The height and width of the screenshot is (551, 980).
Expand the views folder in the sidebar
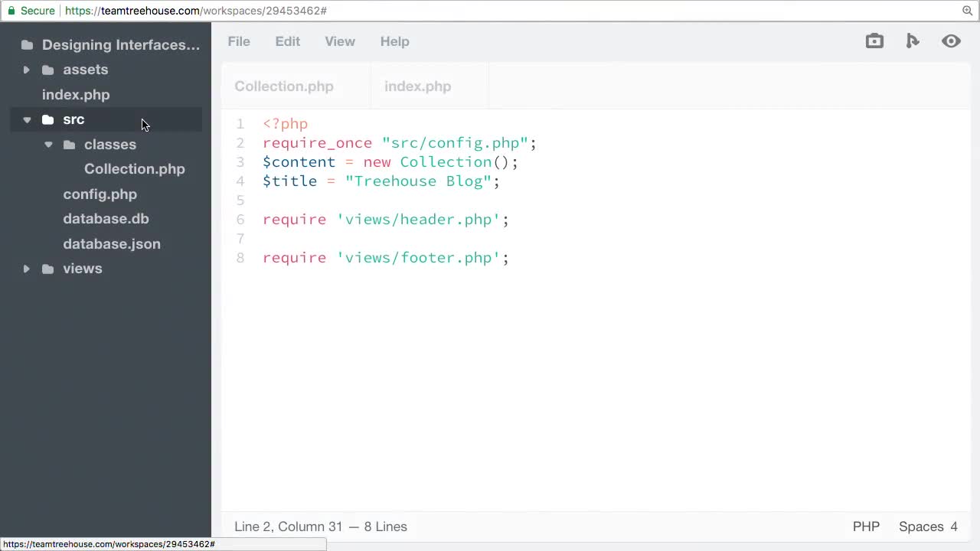[x=26, y=269]
